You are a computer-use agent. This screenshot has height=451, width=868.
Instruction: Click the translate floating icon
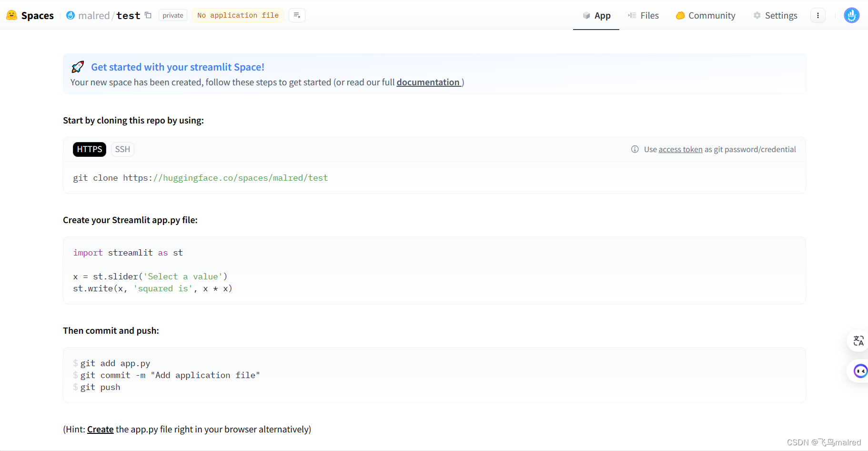[x=858, y=341]
